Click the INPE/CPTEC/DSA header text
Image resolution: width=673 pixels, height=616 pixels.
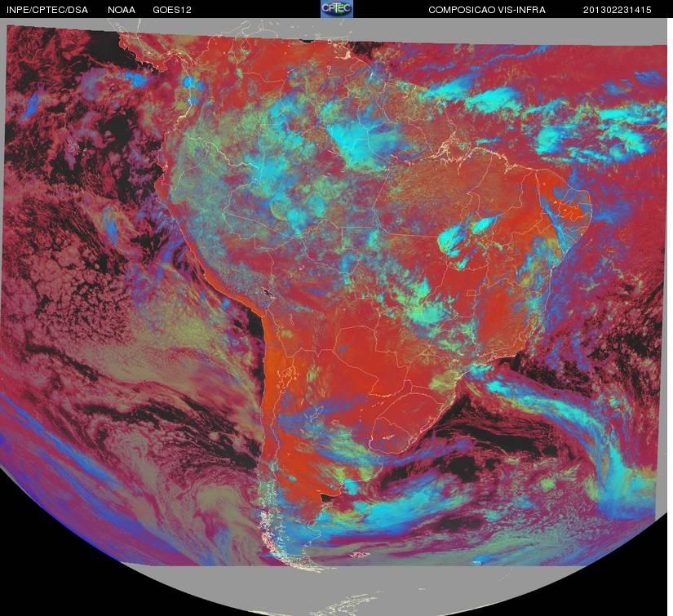47,10
